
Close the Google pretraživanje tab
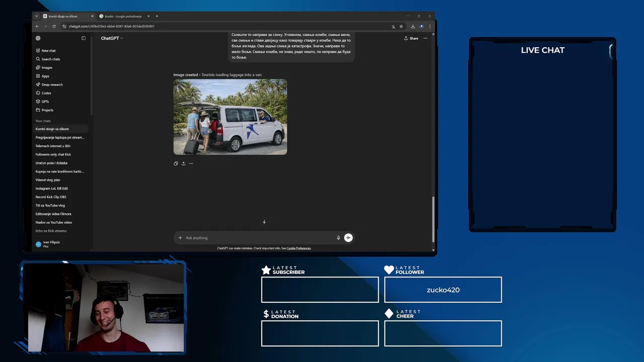coord(148,16)
